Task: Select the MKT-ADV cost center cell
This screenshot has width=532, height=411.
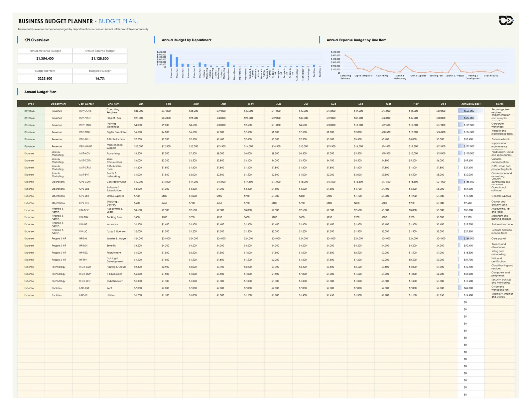Action: click(x=86, y=154)
